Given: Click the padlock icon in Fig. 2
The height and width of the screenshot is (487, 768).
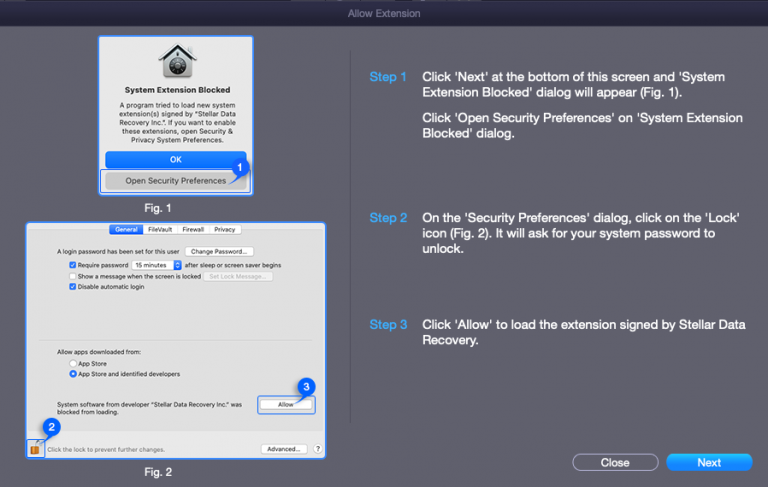Looking at the screenshot, I should pos(35,448).
